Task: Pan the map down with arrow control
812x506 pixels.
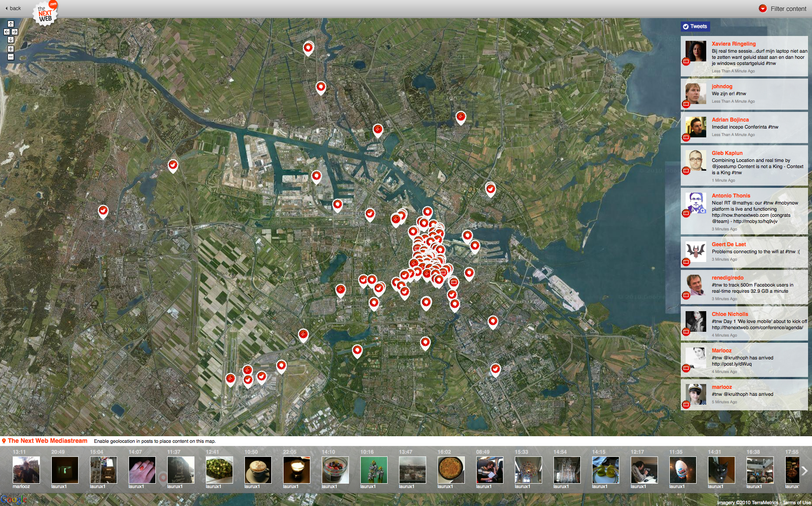Action: [11, 40]
